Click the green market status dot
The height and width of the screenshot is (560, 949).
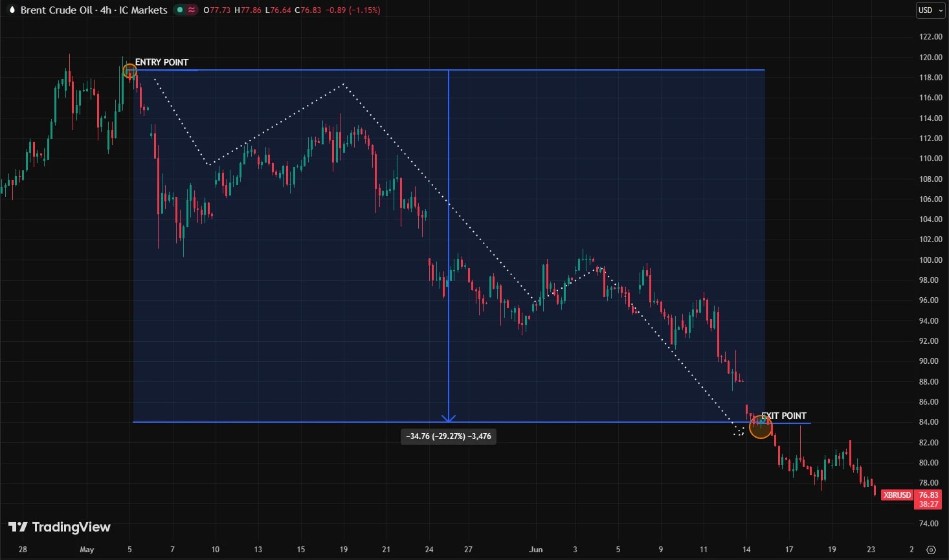coord(180,10)
